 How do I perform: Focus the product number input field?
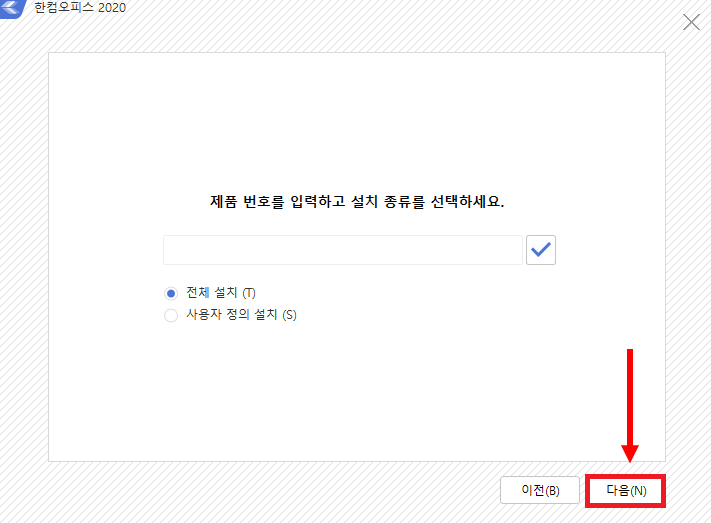point(343,250)
